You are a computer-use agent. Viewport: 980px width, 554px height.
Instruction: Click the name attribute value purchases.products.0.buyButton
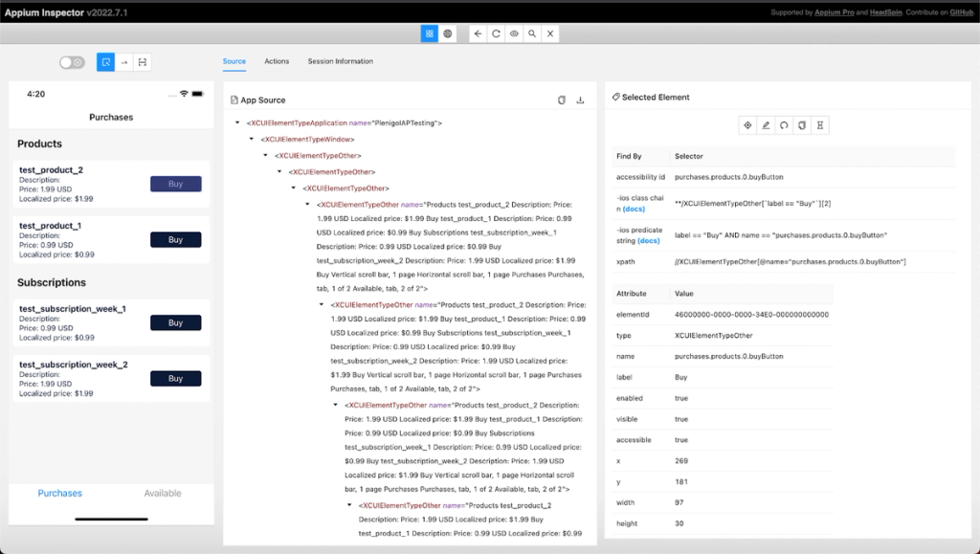728,357
